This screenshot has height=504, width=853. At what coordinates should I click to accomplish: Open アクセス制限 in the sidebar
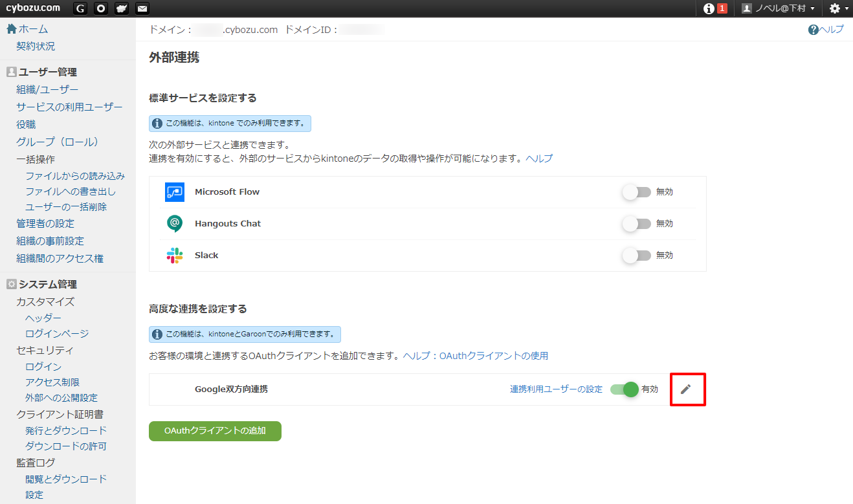point(52,382)
